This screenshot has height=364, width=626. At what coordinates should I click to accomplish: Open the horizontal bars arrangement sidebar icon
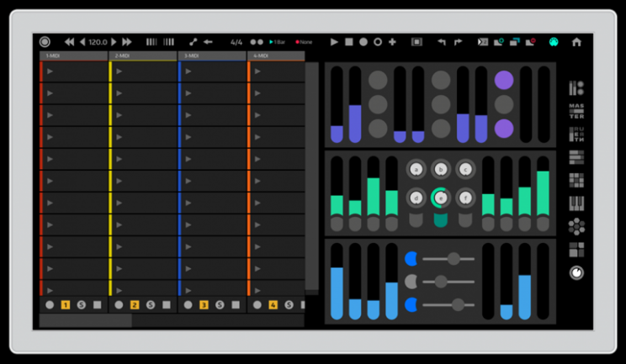click(x=576, y=157)
